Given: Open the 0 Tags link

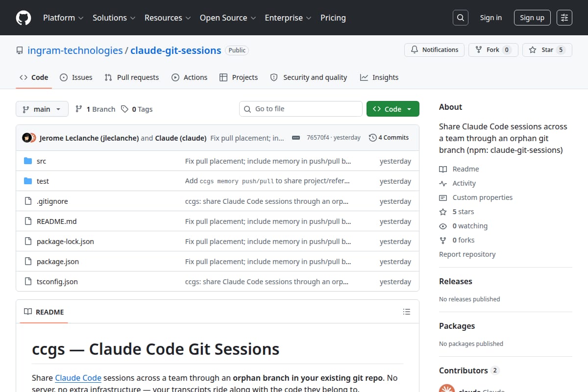Looking at the screenshot, I should (137, 109).
